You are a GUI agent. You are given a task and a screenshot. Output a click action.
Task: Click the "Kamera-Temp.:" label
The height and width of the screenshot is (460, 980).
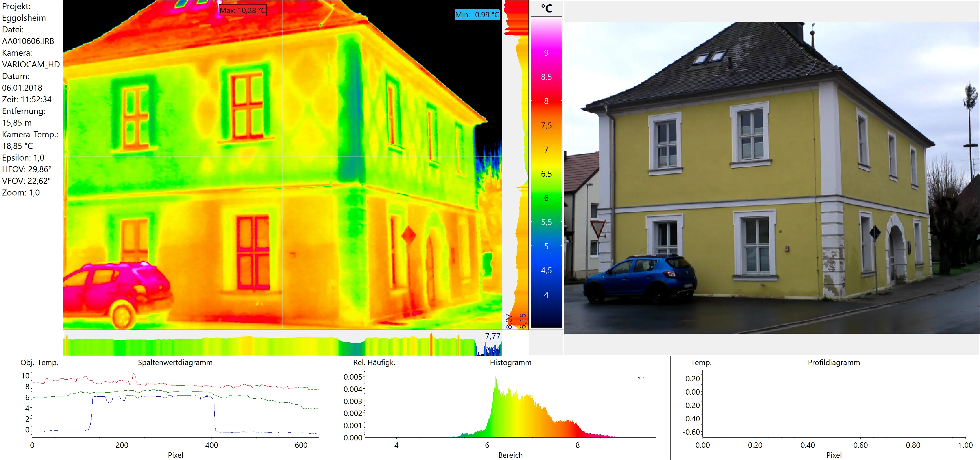click(x=30, y=134)
